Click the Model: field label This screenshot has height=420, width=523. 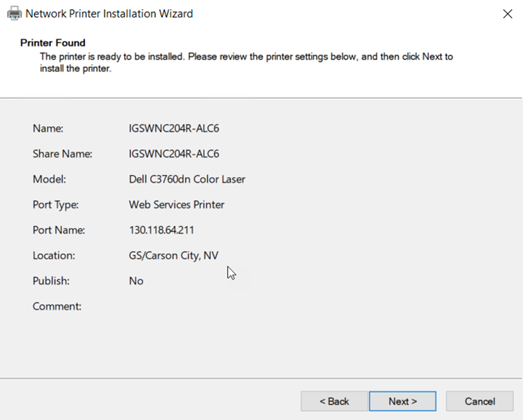tap(49, 179)
